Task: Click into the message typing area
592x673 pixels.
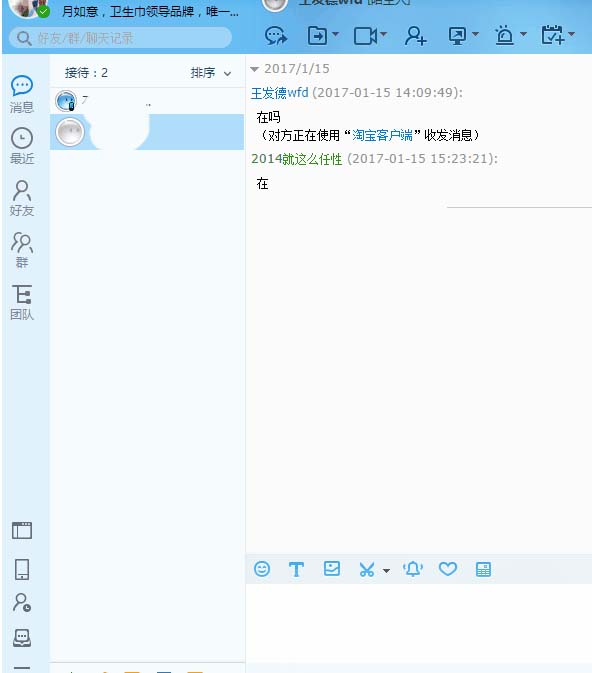Action: pos(419,622)
